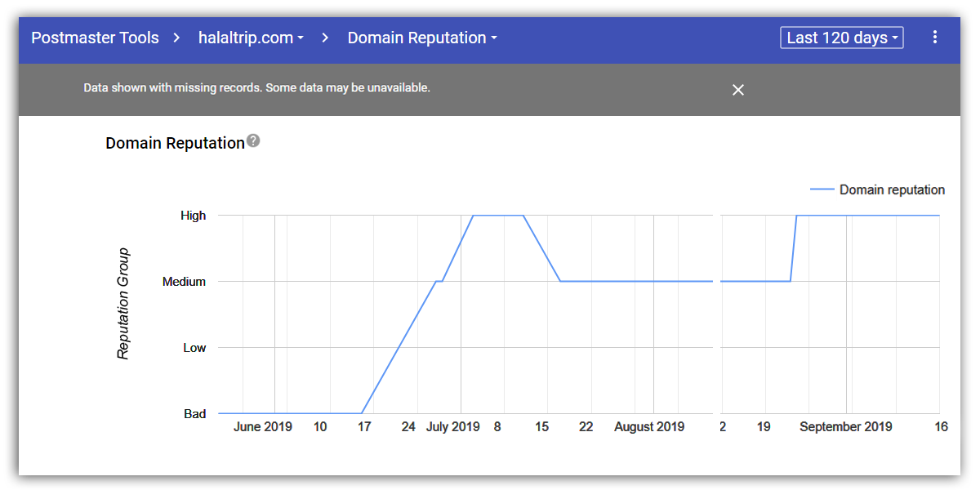The height and width of the screenshot is (490, 980).
Task: Click the 16 date tick label
Action: (941, 426)
